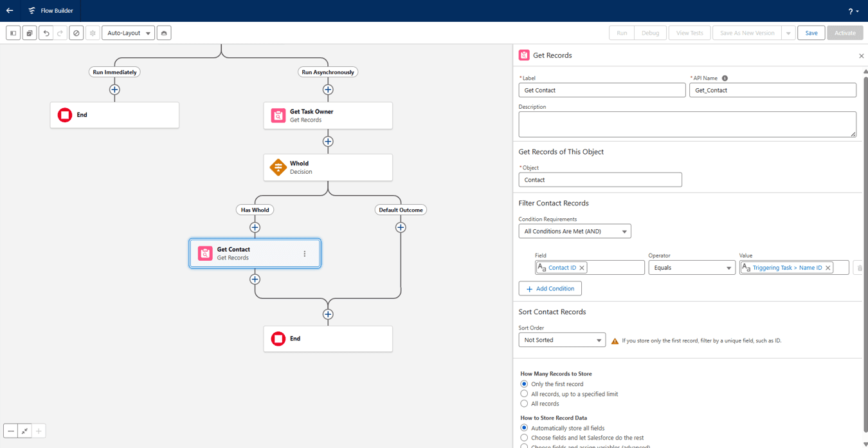This screenshot has height=448, width=868.
Task: Click the redo arrow icon
Action: [60, 33]
